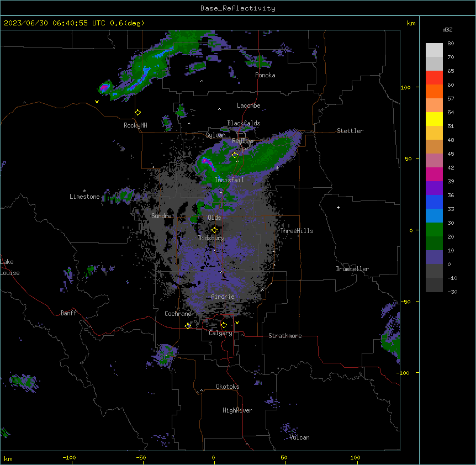Screen dimensions: 476x465
Task: Click the Didsbury city label
Action: 211,238
